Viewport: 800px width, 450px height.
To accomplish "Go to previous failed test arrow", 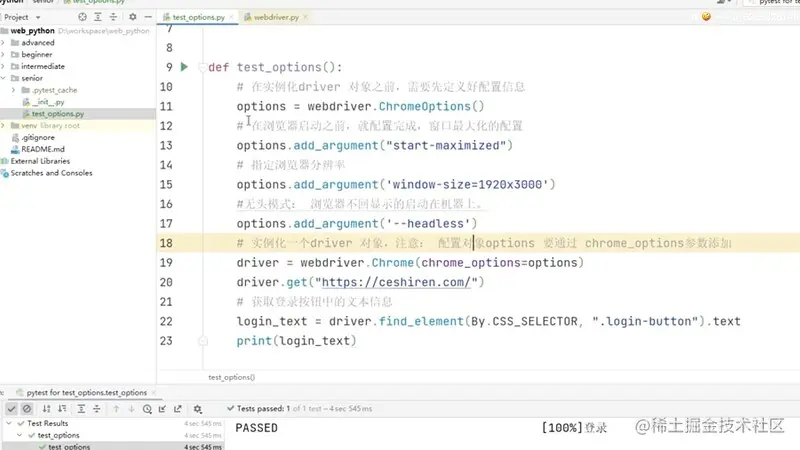I will click(x=116, y=409).
